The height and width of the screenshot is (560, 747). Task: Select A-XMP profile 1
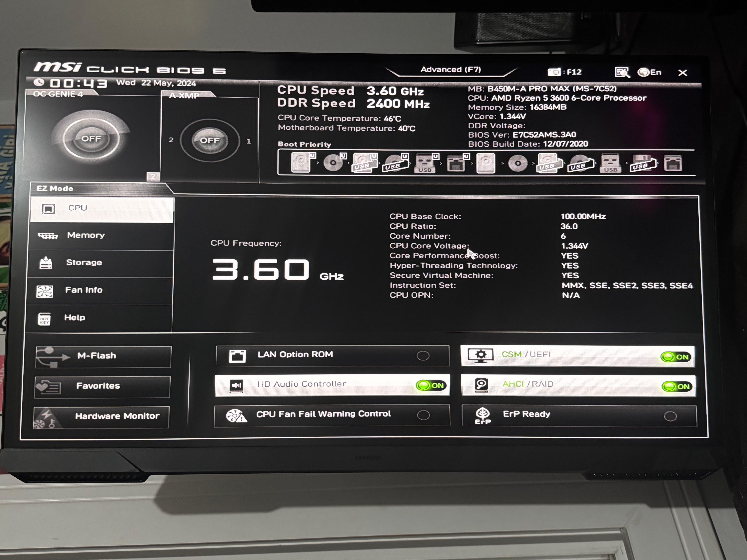pyautogui.click(x=249, y=141)
